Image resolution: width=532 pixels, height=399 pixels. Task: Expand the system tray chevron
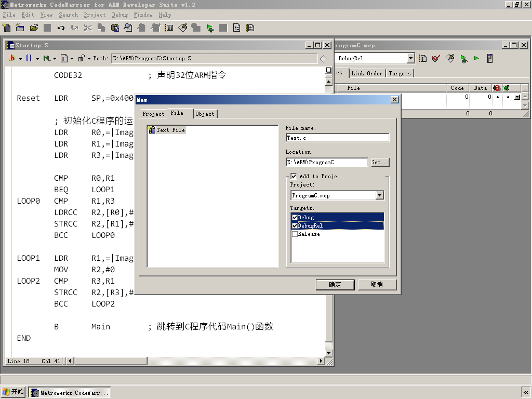(x=526, y=393)
